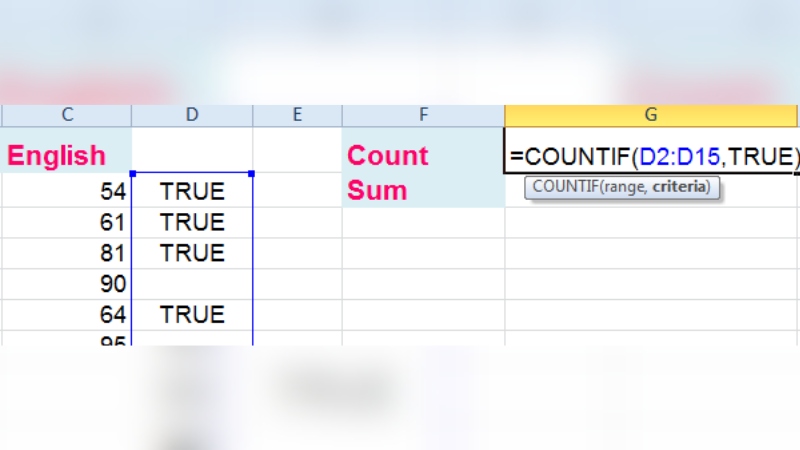Screen dimensions: 800x450
Task: Click the highlighted column G header
Action: [x=651, y=115]
